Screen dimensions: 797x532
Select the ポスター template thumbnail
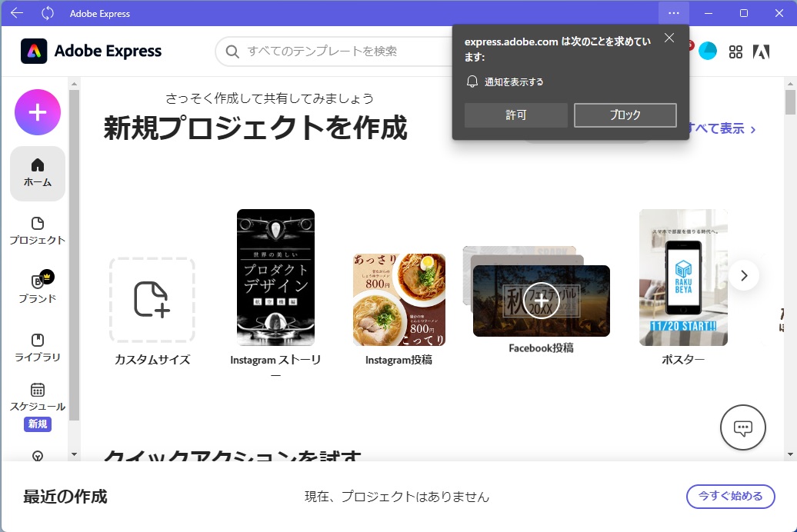point(683,278)
